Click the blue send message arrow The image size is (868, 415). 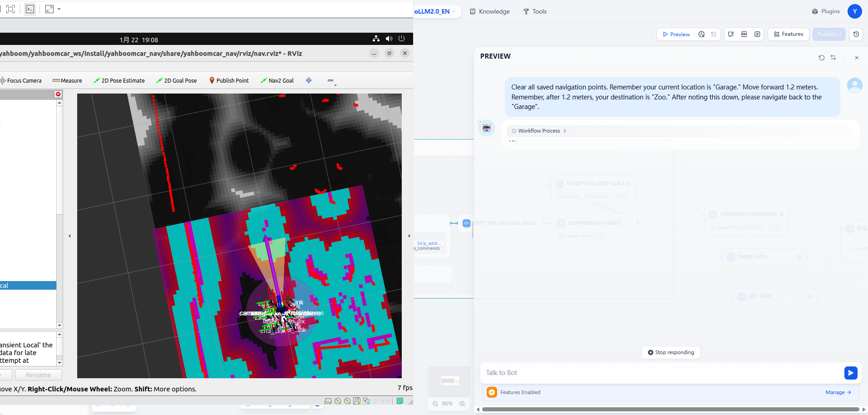click(851, 373)
